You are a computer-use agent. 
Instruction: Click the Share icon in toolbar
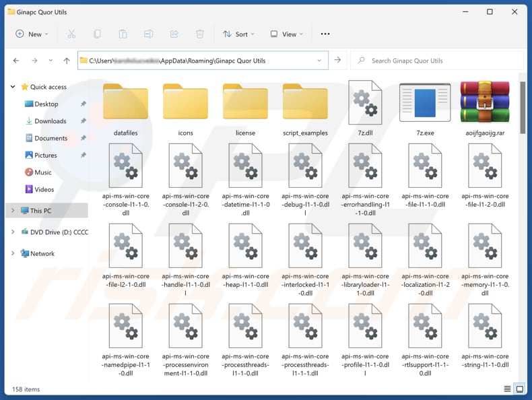pyautogui.click(x=174, y=34)
